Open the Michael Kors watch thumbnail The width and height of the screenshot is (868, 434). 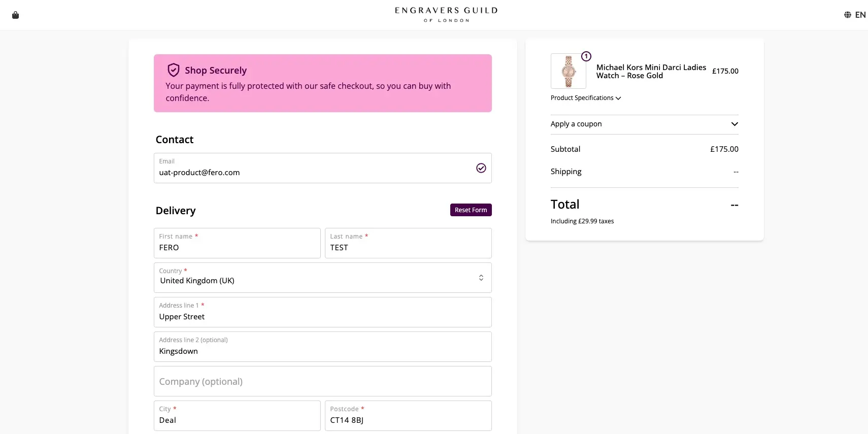tap(568, 71)
